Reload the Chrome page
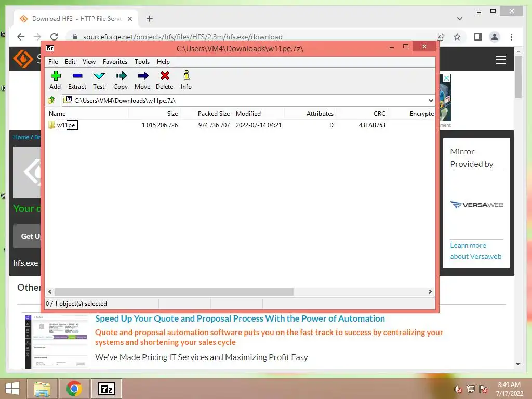 pos(54,37)
